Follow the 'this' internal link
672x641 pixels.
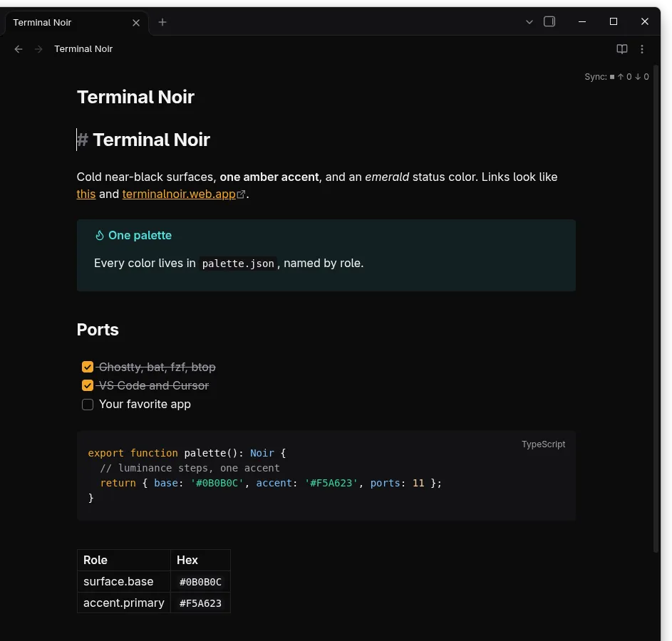pyautogui.click(x=86, y=194)
